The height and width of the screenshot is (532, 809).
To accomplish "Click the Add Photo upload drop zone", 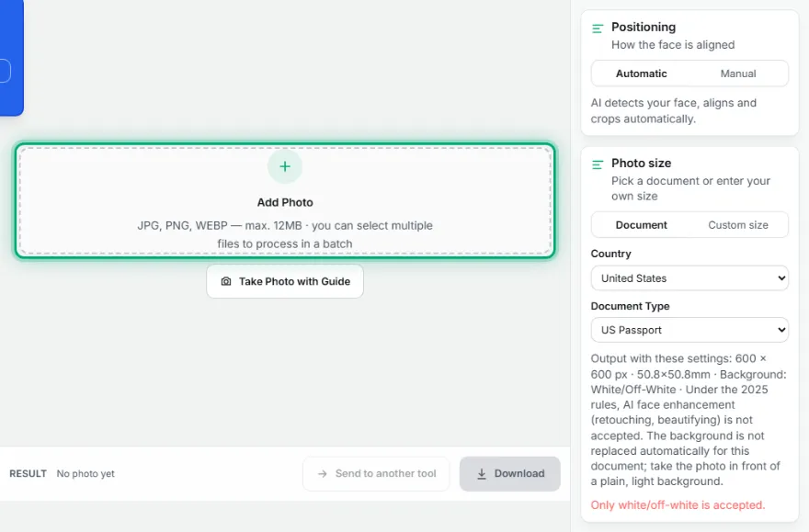I will click(285, 200).
